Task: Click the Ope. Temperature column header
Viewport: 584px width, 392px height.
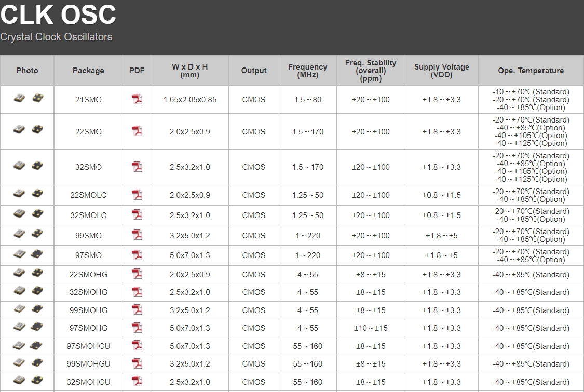Action: pos(531,71)
